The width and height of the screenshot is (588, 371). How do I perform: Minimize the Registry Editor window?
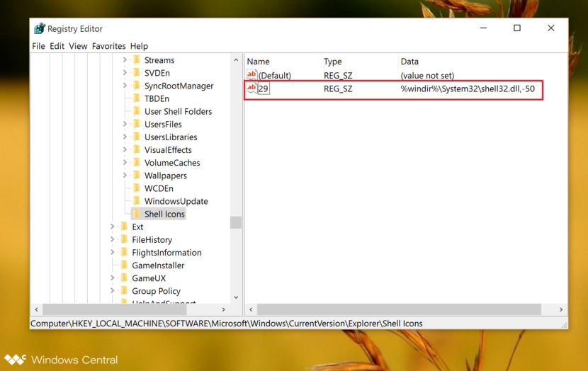483,28
